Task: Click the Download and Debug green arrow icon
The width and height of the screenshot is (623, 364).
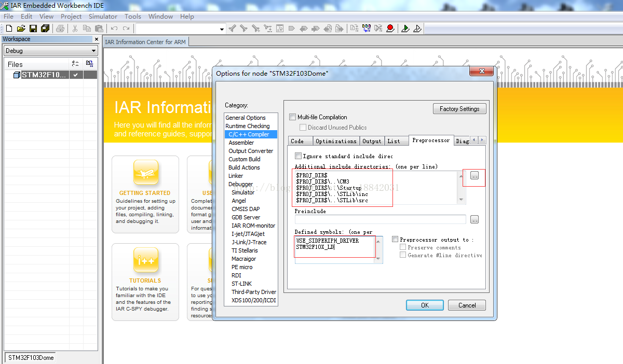Action: (x=405, y=29)
